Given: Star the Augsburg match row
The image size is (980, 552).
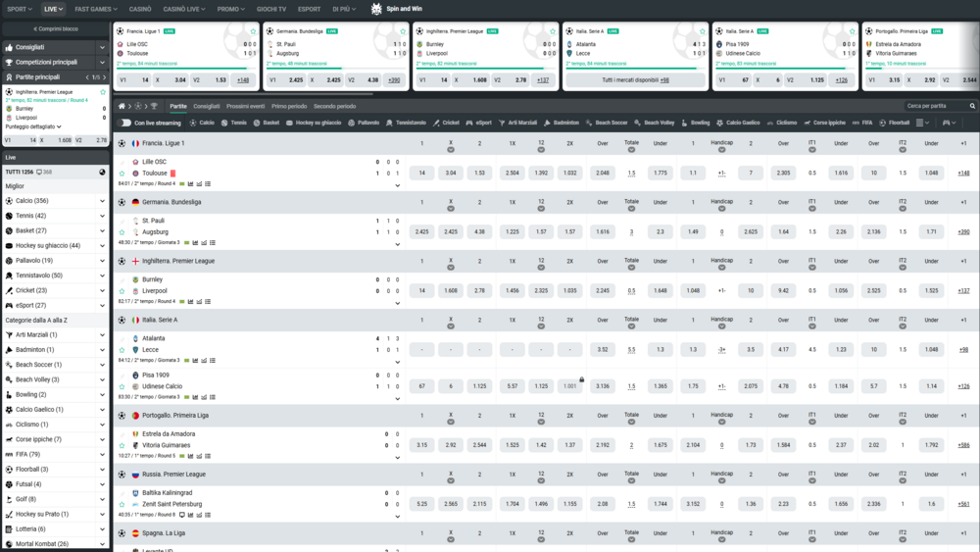Looking at the screenshot, I should coord(122,232).
